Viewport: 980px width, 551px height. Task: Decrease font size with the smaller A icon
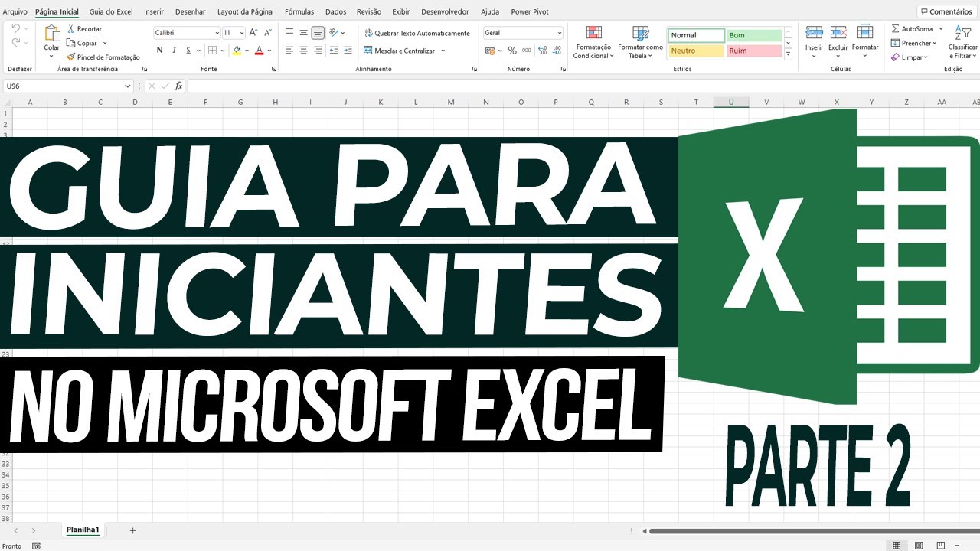[266, 33]
